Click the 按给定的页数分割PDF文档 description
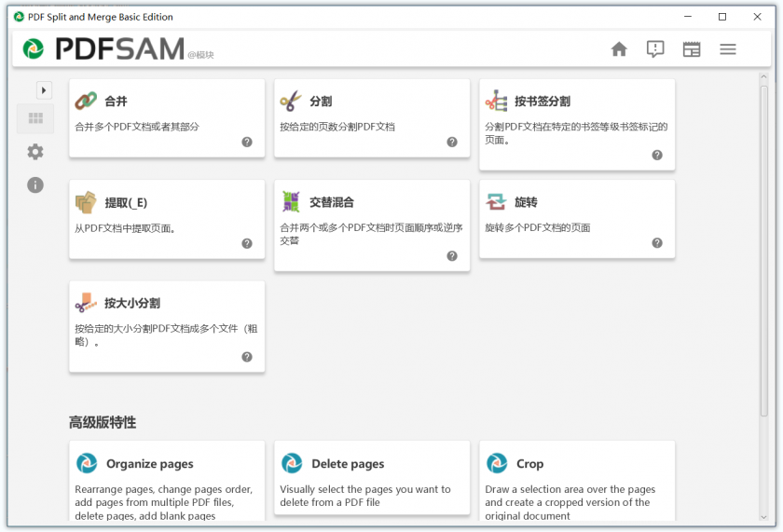The height and width of the screenshot is (532, 783). tap(337, 127)
